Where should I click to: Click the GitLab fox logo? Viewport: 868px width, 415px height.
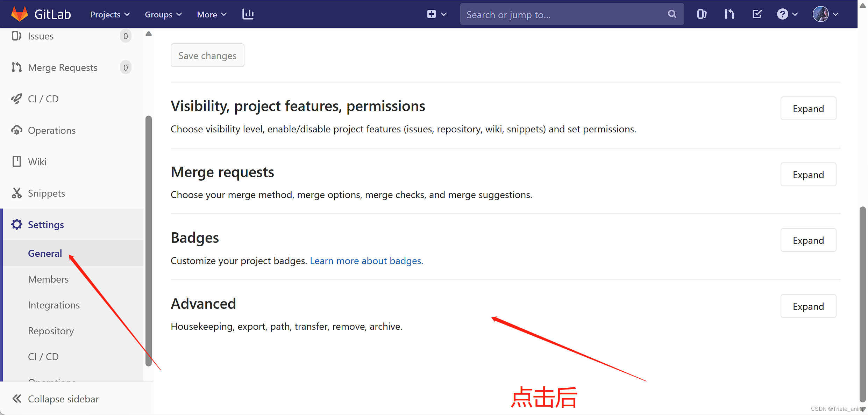[x=20, y=14]
